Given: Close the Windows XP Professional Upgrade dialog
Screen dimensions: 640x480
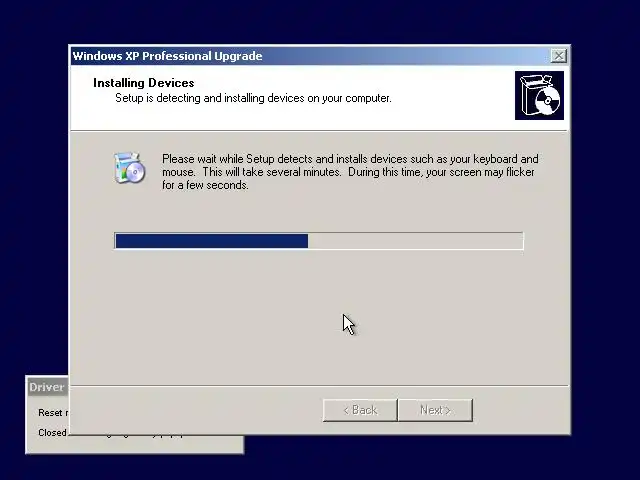Looking at the screenshot, I should point(558,56).
